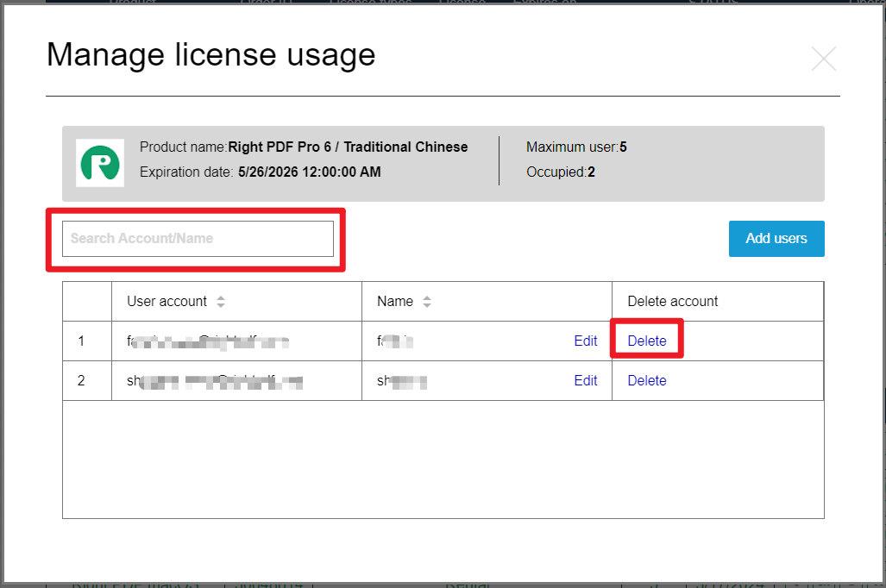Delete the account in row 1
Viewport: 886px width, 588px height.
(x=647, y=341)
